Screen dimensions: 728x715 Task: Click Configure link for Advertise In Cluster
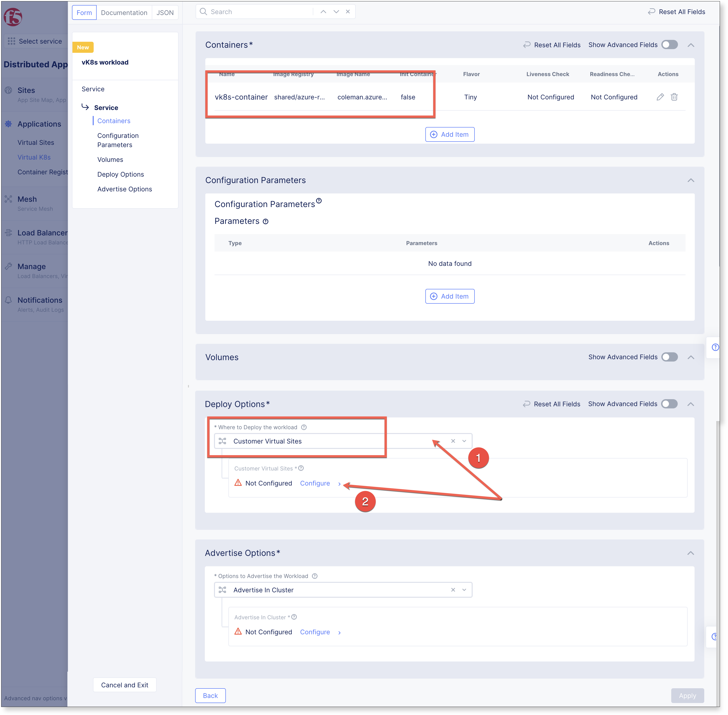315,632
